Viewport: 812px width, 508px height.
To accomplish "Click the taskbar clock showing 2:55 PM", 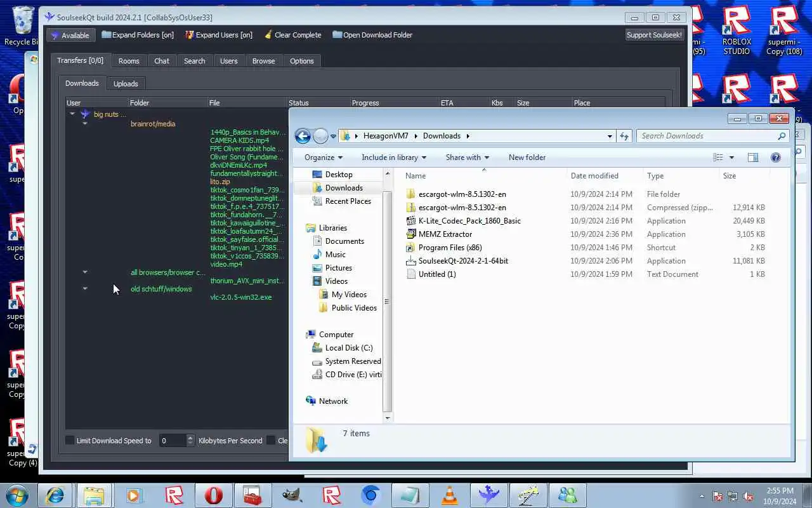I will (780, 495).
